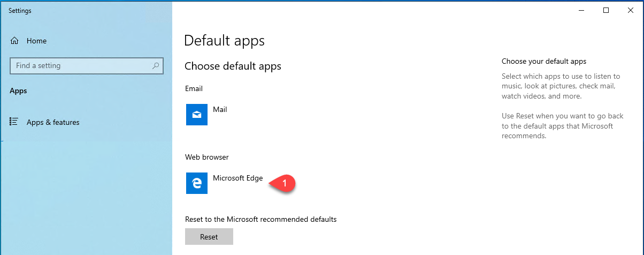Click the Apps section label
Viewport: 644px width, 255px height.
click(18, 91)
